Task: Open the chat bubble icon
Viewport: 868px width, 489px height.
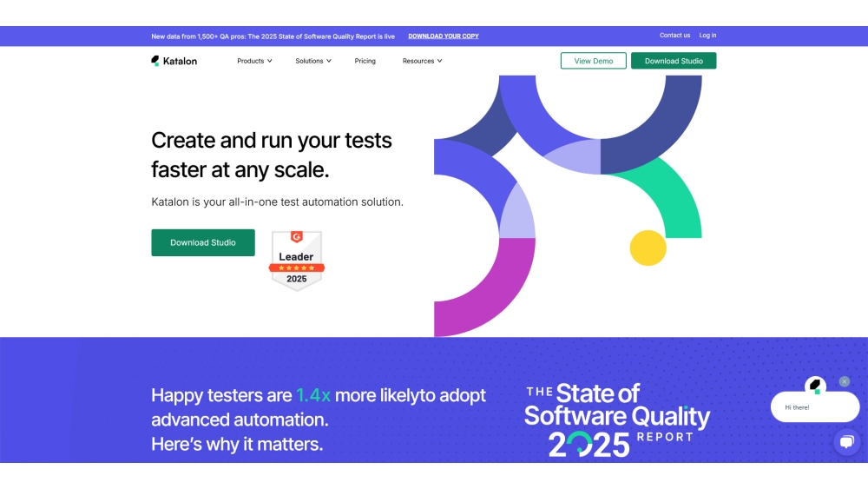Action: tap(846, 442)
